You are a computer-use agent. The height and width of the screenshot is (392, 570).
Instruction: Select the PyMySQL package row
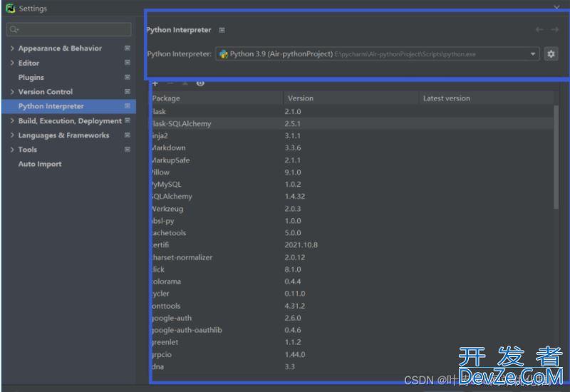[352, 185]
